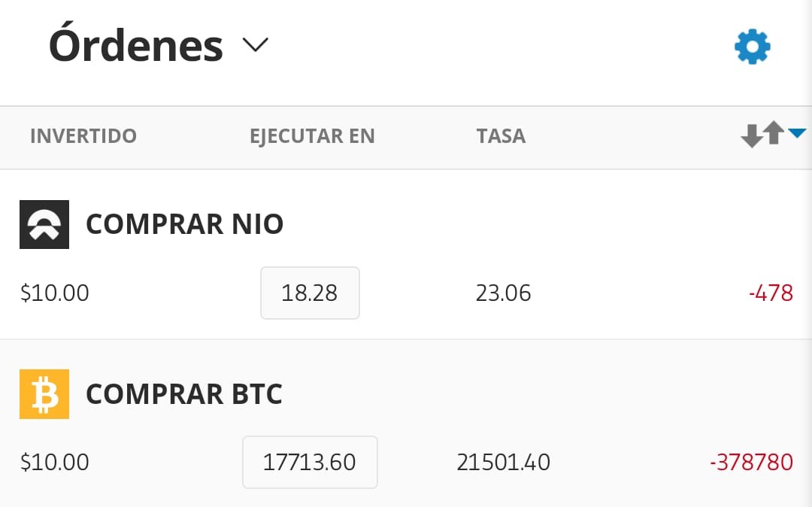Edit the BTC execute-at price 17713.60
Image resolution: width=812 pixels, height=507 pixels.
click(310, 462)
